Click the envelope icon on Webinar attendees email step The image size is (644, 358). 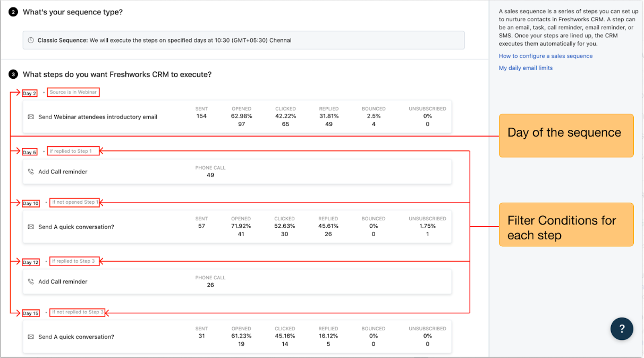pyautogui.click(x=31, y=117)
